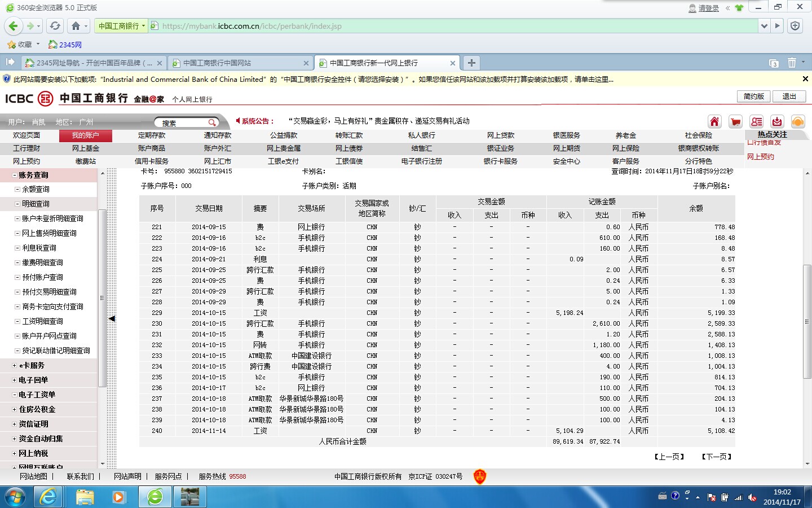Collapse the 账务查询 section
812x508 pixels.
coord(15,176)
